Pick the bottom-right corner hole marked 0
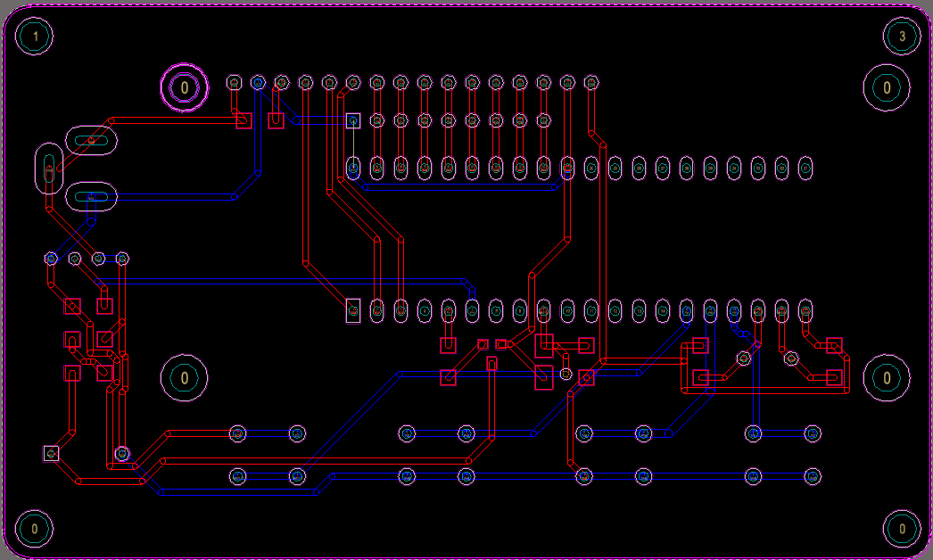This screenshot has width=933, height=560. [x=902, y=529]
